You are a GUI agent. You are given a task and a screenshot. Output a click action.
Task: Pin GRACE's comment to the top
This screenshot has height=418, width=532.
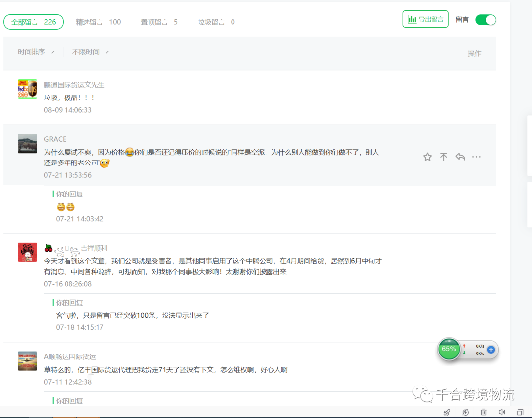coord(443,157)
